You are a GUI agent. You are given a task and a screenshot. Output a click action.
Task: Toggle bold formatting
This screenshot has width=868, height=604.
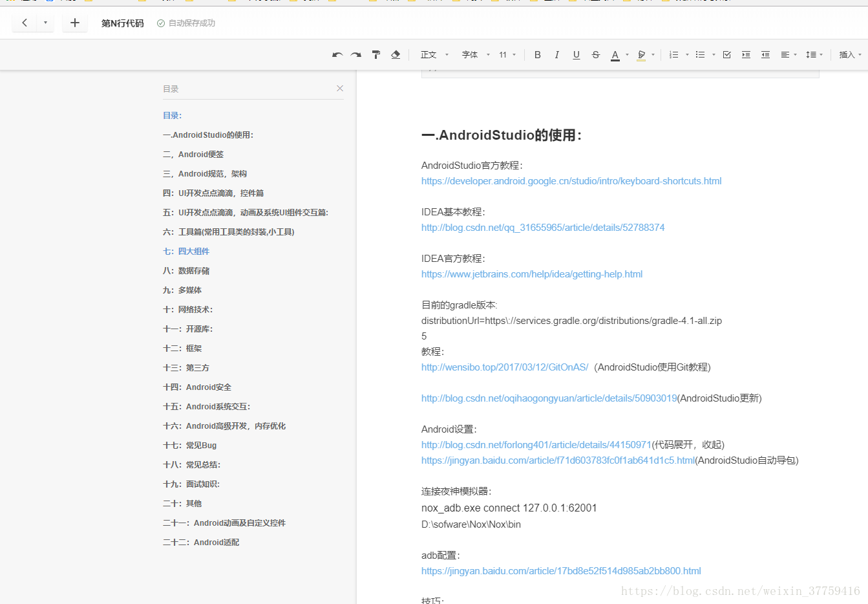(537, 55)
